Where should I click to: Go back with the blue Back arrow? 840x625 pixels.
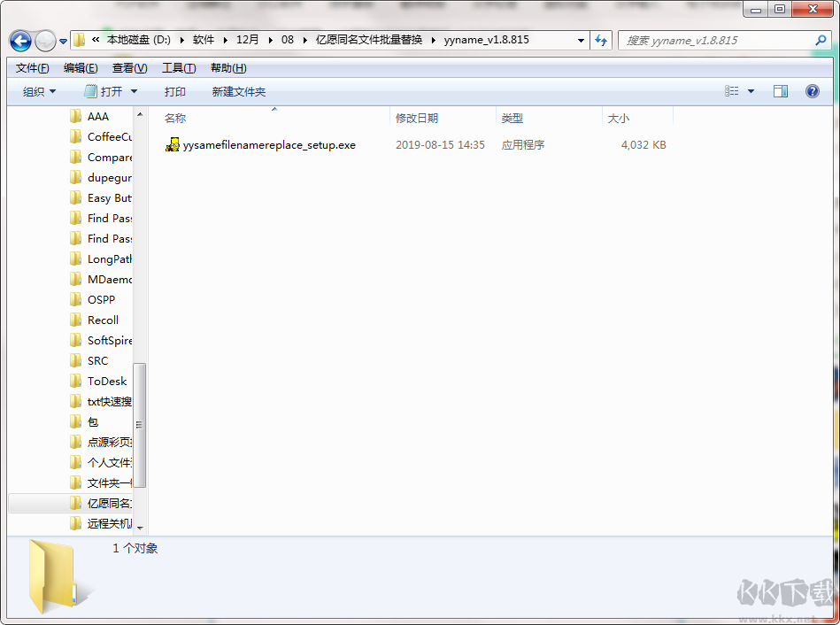point(21,41)
